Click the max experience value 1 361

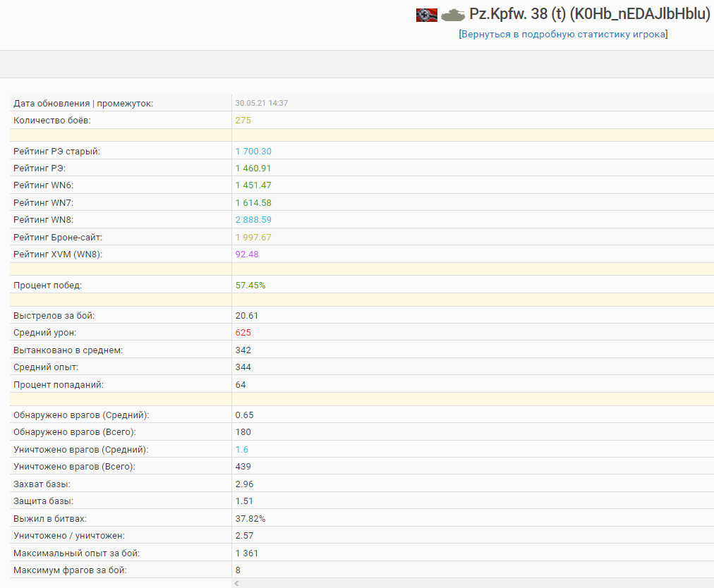coord(247,553)
